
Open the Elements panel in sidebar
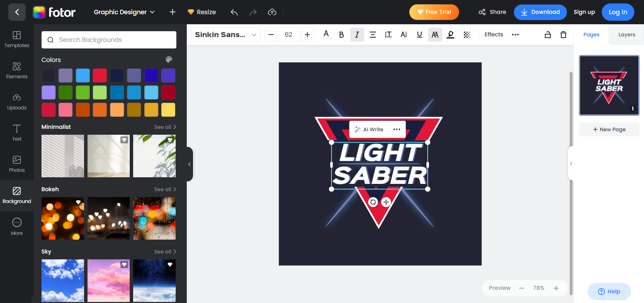point(17,71)
